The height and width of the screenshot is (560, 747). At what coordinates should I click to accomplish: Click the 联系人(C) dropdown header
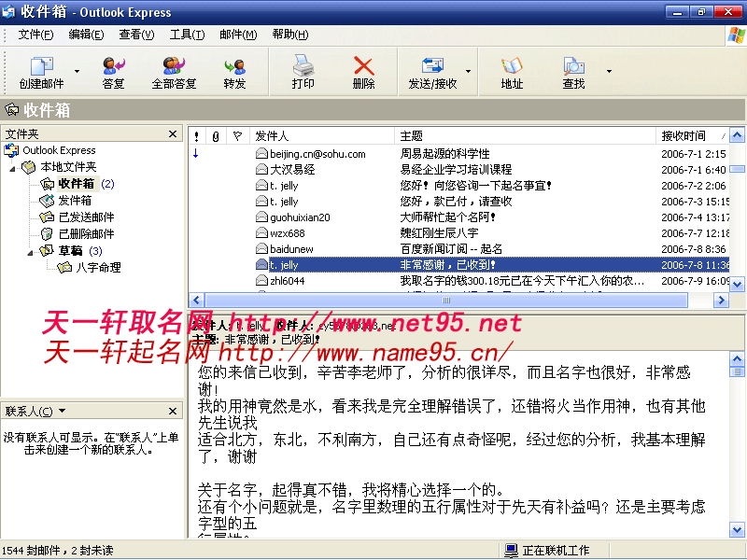click(x=29, y=411)
